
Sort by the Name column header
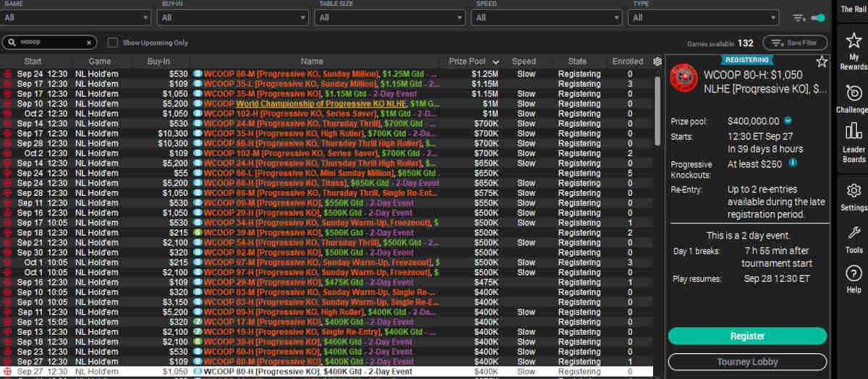coord(312,61)
